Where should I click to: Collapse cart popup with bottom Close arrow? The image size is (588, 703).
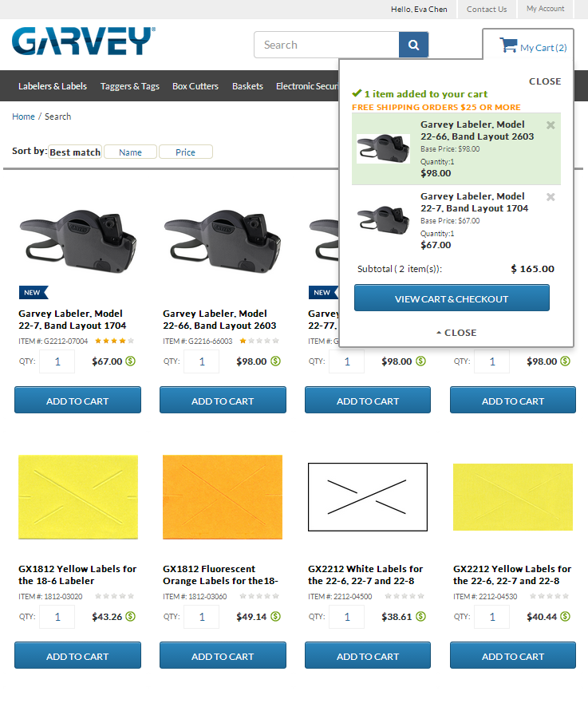[456, 333]
